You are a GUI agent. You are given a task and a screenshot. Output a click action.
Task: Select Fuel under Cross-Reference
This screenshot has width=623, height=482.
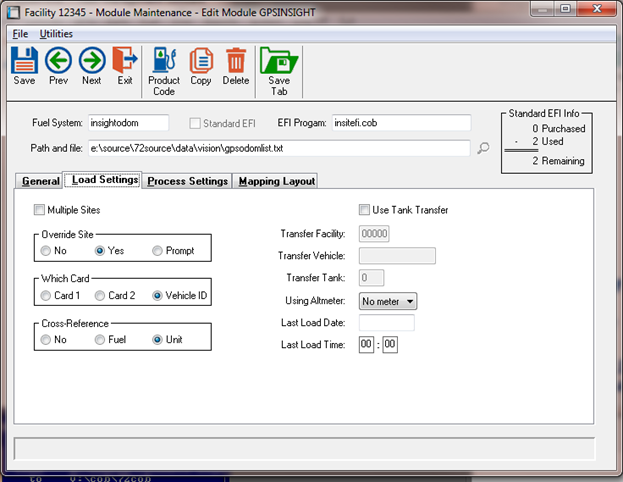point(100,339)
